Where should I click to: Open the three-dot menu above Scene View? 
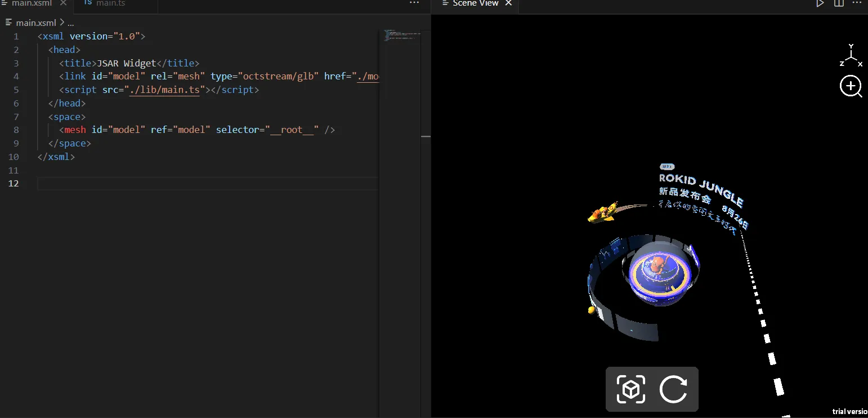pyautogui.click(x=858, y=3)
